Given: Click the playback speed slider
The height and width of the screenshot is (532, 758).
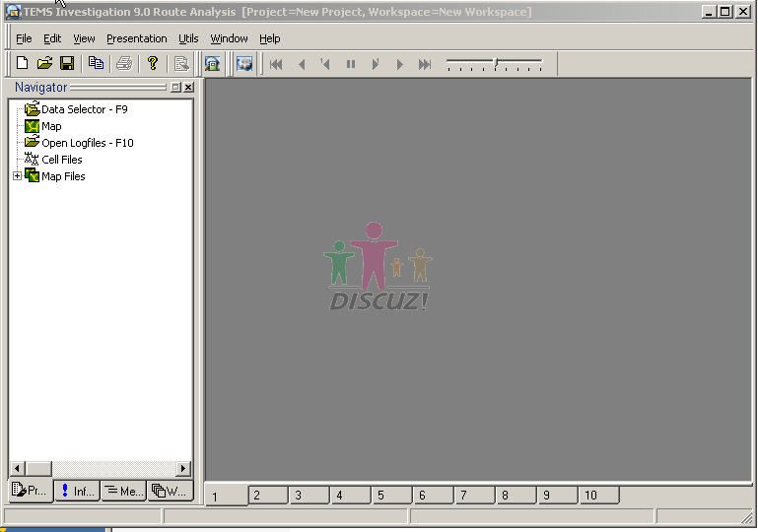Looking at the screenshot, I should [x=495, y=64].
